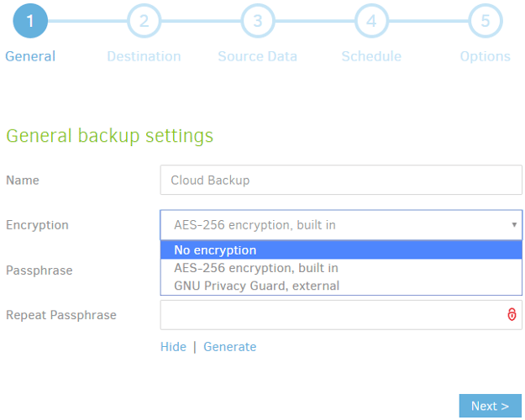Viewport: 525px width, 420px height.
Task: Switch to the Destination step label
Action: [x=144, y=56]
